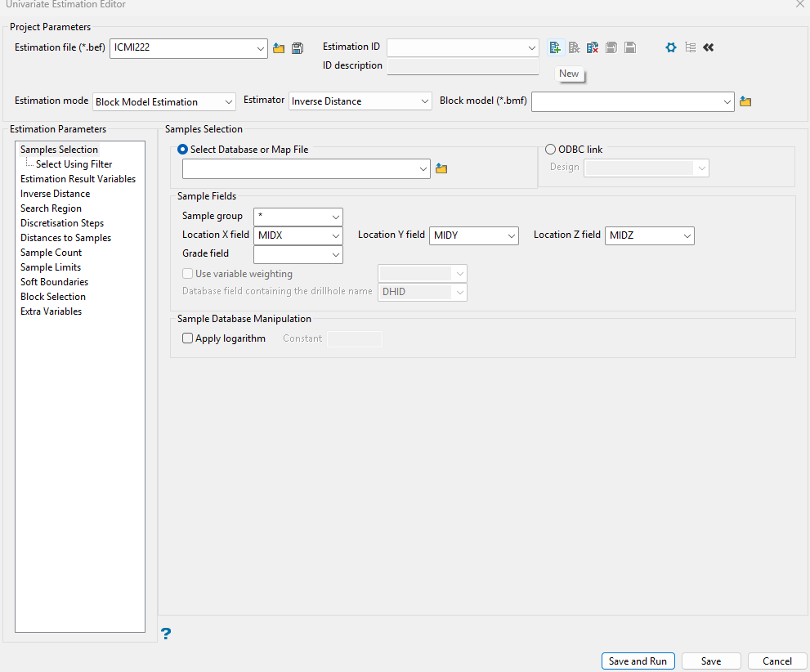Enable the Apply logarithm checkbox
The height and width of the screenshot is (672, 810).
(x=187, y=338)
